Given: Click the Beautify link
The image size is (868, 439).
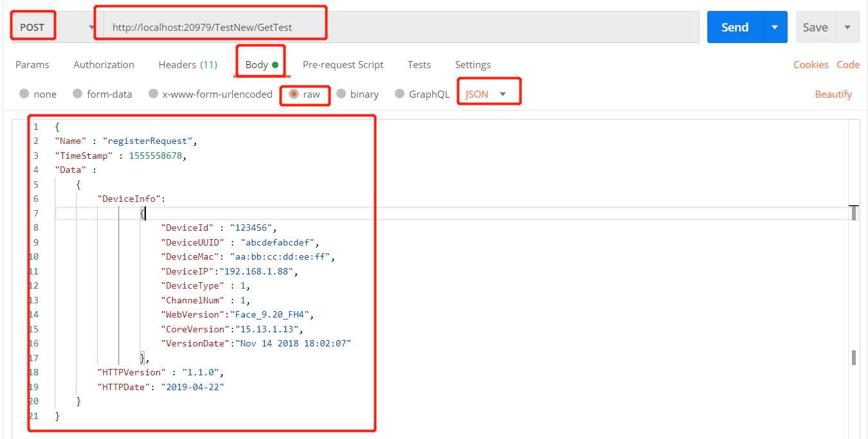Looking at the screenshot, I should (833, 94).
